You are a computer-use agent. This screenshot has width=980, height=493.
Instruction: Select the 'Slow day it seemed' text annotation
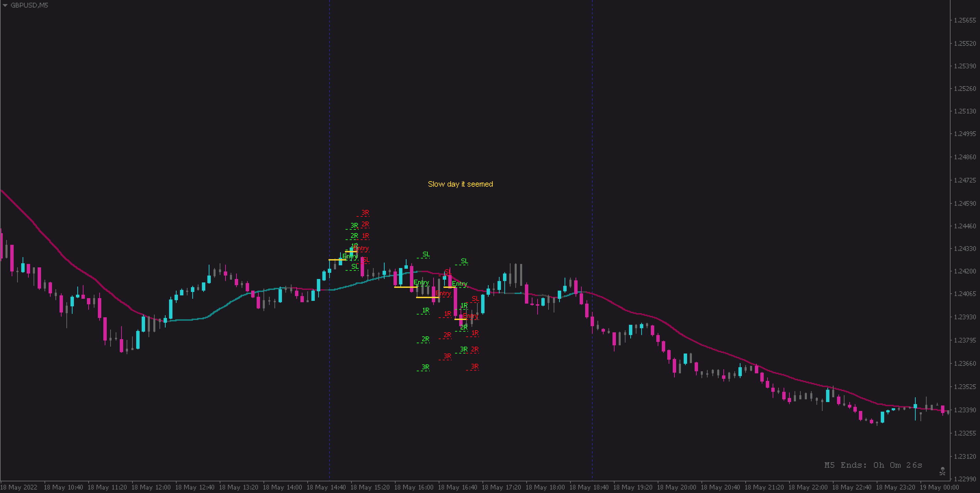pos(460,184)
